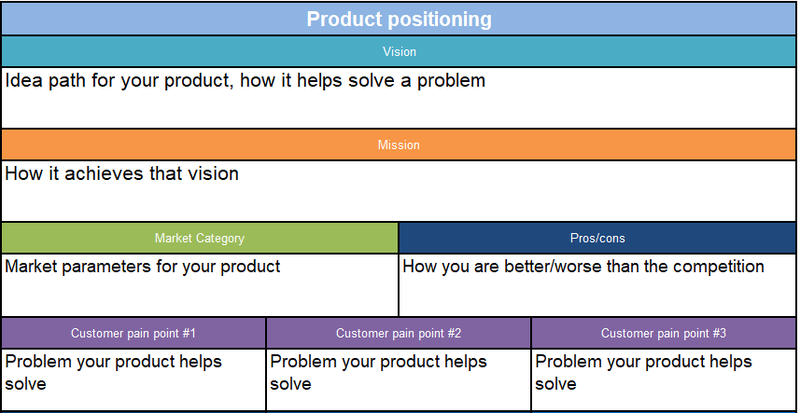Select the problem text under pain point #2
This screenshot has width=800, height=413.
coord(398,380)
